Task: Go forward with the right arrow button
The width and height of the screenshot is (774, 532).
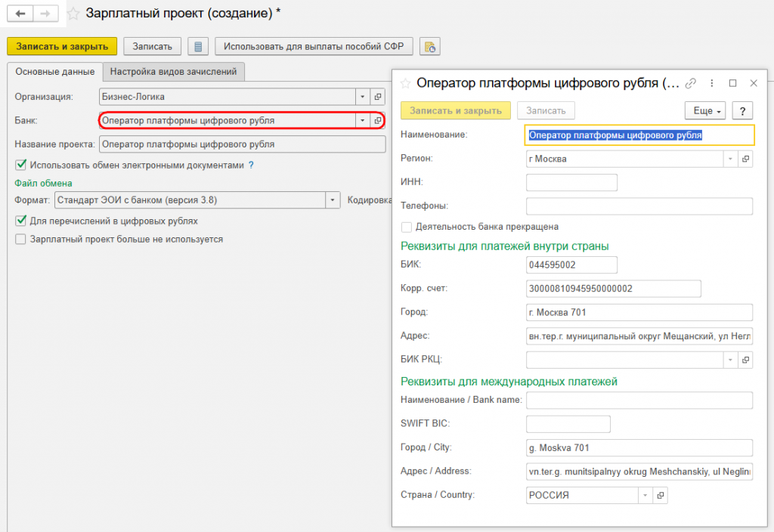Action: pos(45,14)
